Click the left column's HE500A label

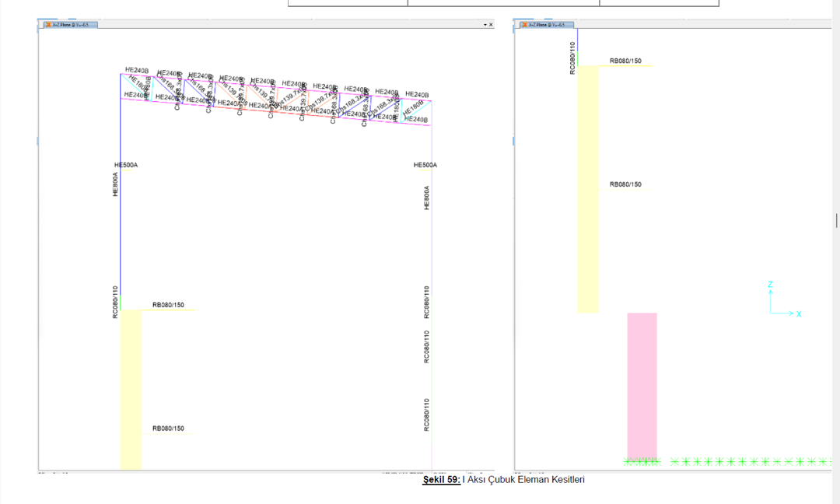pyautogui.click(x=126, y=165)
